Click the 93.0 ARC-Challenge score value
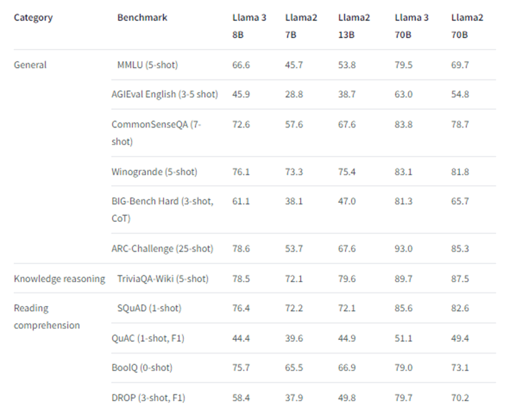Image resolution: width=509 pixels, height=420 pixels. (404, 248)
